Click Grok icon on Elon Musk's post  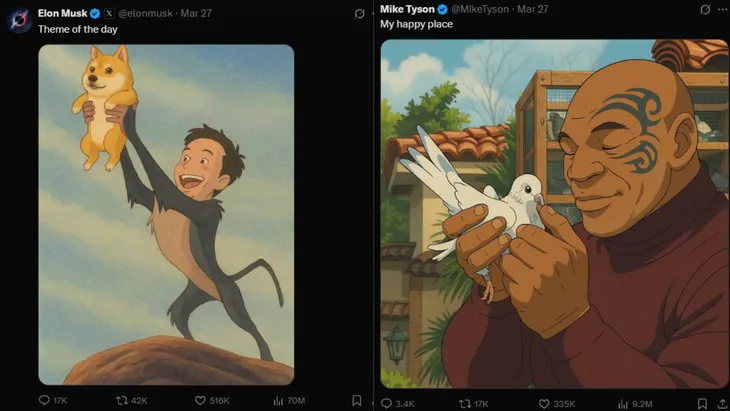tap(360, 13)
